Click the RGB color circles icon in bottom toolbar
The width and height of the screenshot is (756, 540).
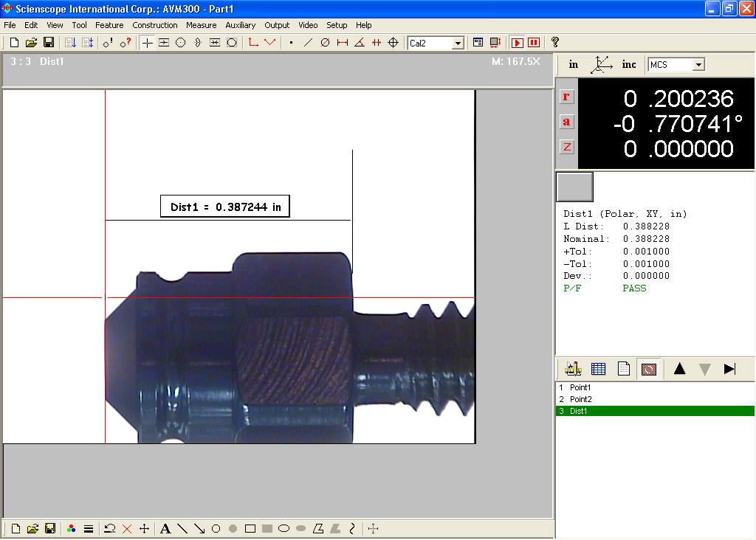pos(72,529)
